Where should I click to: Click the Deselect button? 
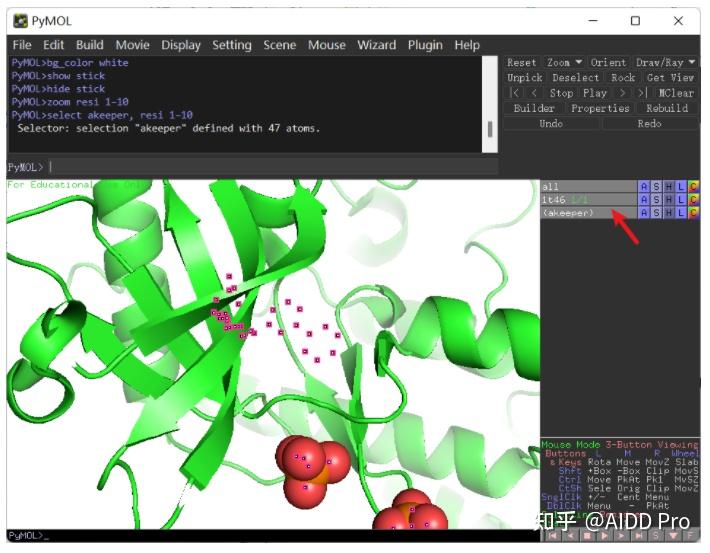(x=575, y=78)
